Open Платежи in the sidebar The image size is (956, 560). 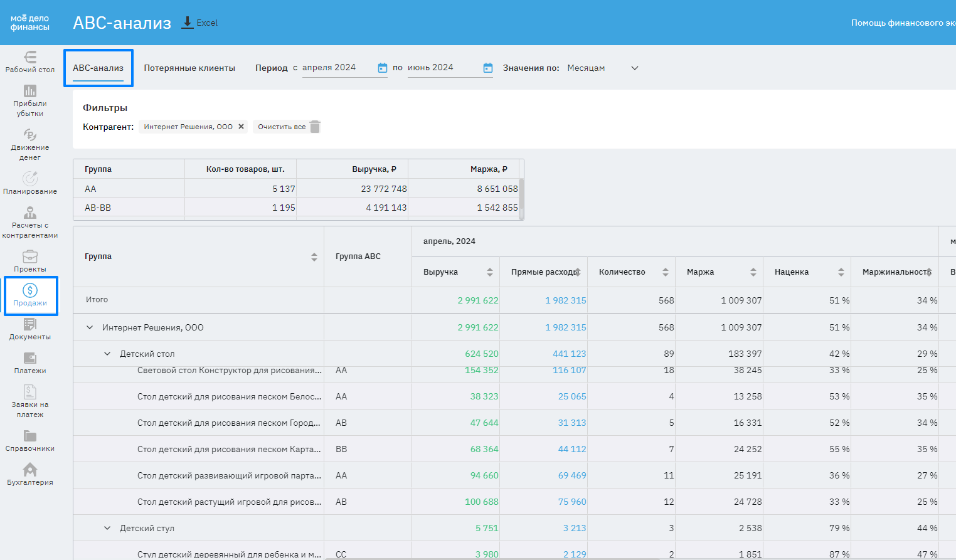pyautogui.click(x=30, y=362)
